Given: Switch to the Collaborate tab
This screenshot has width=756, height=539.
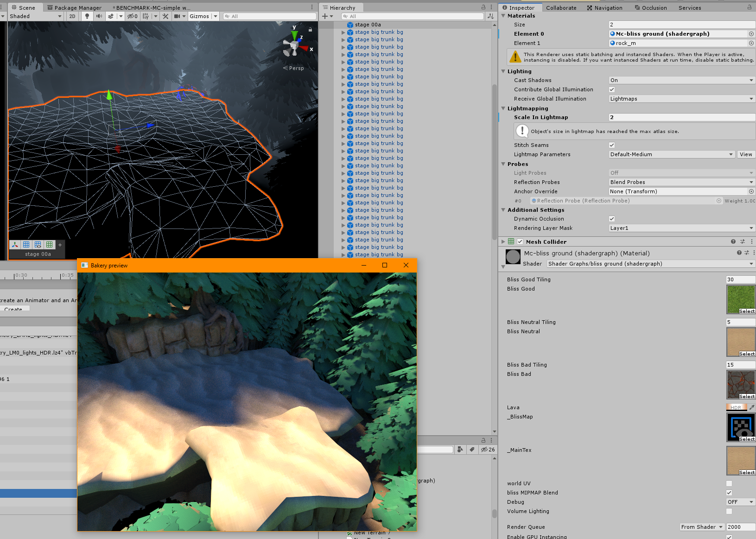Looking at the screenshot, I should [x=561, y=7].
